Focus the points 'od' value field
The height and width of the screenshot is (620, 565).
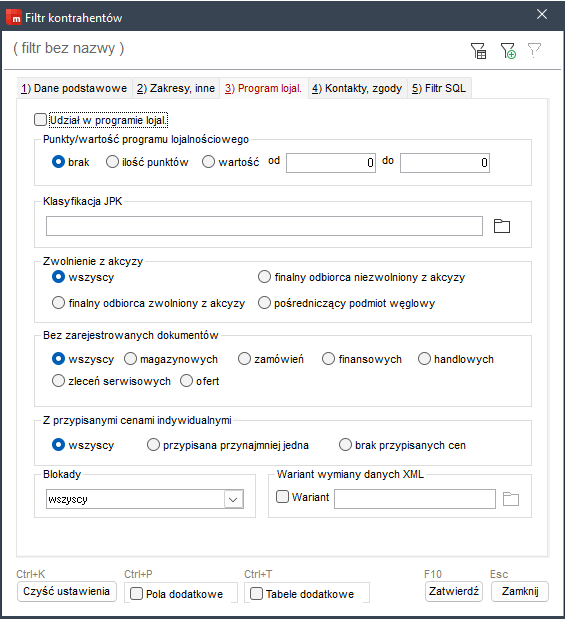[x=331, y=163]
